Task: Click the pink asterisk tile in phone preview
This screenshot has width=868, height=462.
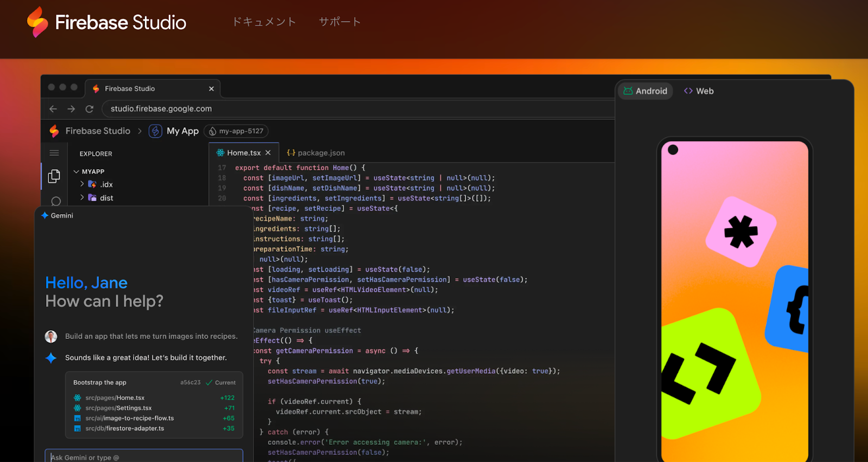Action: [x=741, y=232]
